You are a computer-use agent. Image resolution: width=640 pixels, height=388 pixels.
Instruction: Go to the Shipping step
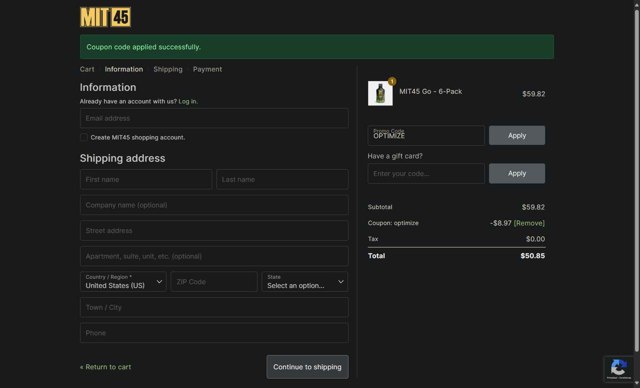(168, 69)
